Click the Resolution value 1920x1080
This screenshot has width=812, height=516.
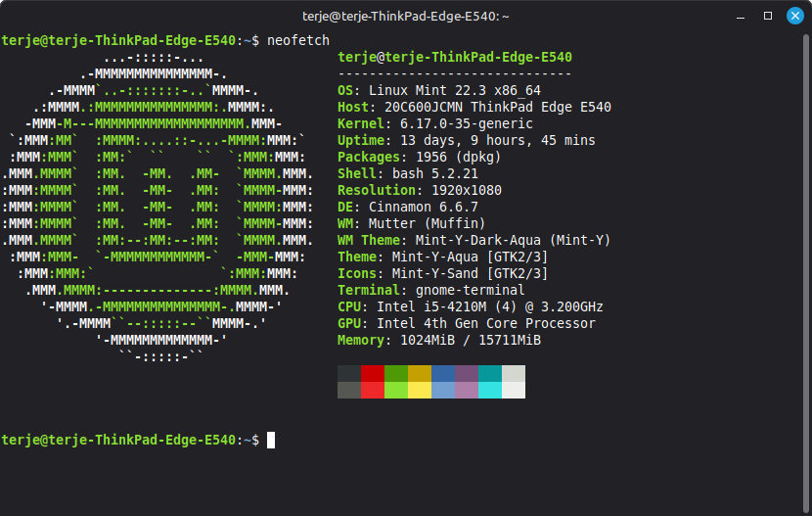466,190
